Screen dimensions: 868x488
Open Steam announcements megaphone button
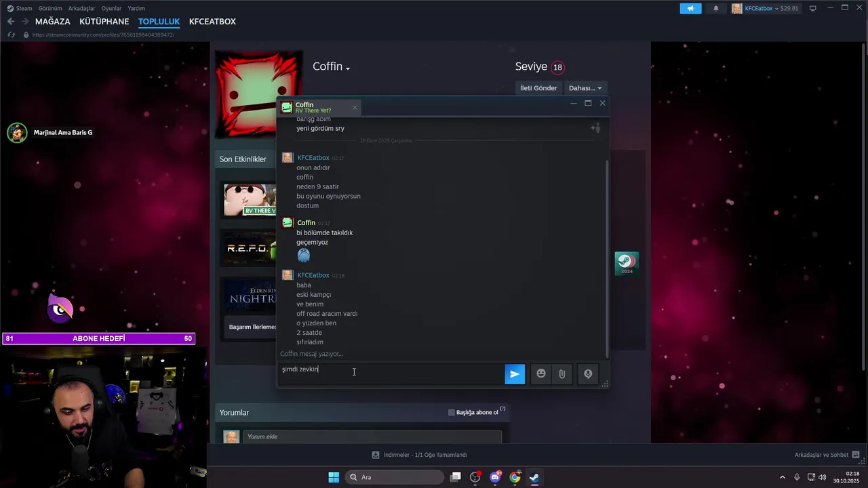point(690,8)
